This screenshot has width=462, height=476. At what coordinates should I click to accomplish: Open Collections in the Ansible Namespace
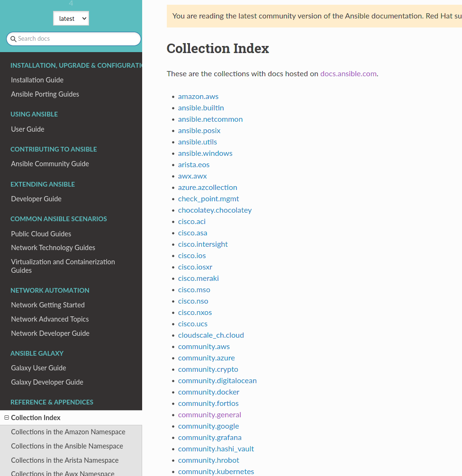pyautogui.click(x=67, y=446)
